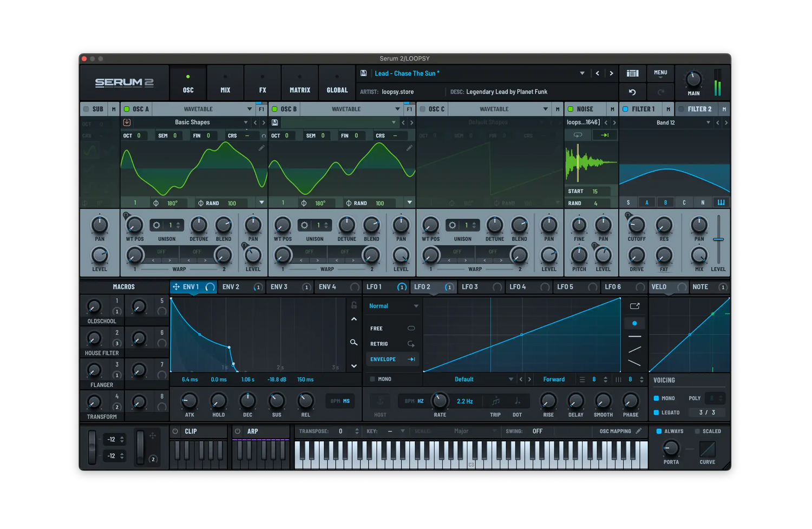Viewport: 812px width, 529px height.
Task: Click the CLIP power icon
Action: click(175, 432)
